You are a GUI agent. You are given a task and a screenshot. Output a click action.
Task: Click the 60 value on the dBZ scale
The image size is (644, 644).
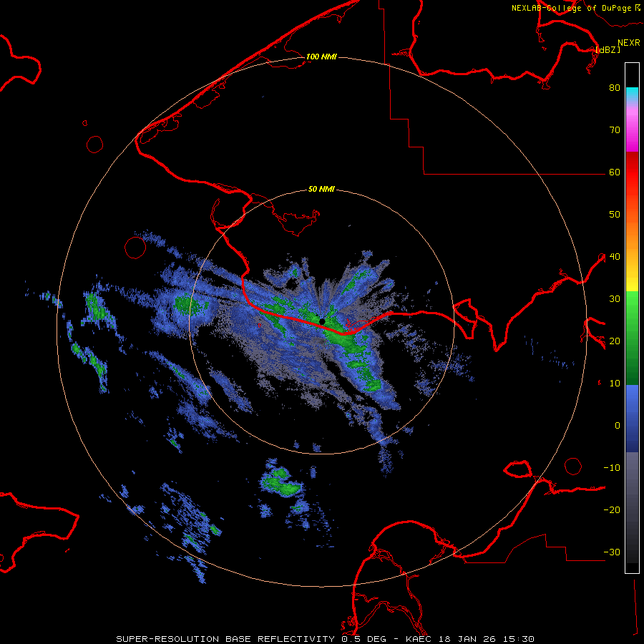coord(615,172)
